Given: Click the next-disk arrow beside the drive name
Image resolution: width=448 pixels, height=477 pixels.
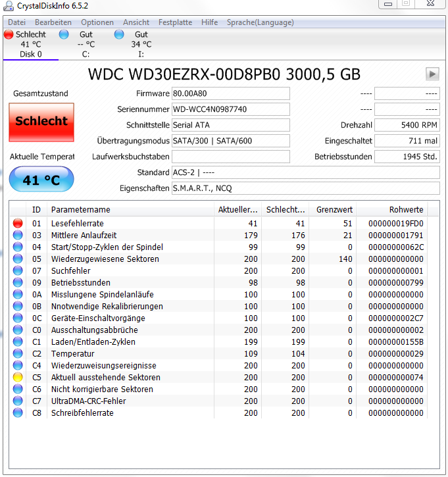Looking at the screenshot, I should [432, 74].
